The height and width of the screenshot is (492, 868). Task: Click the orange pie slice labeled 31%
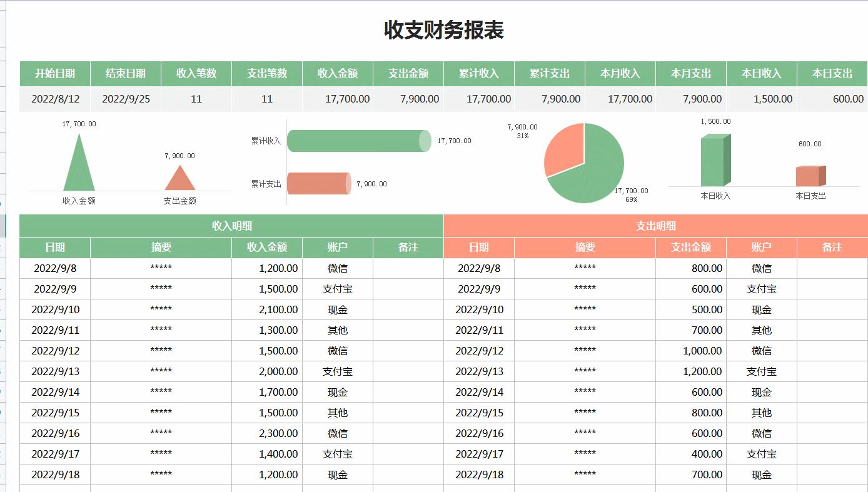point(563,144)
